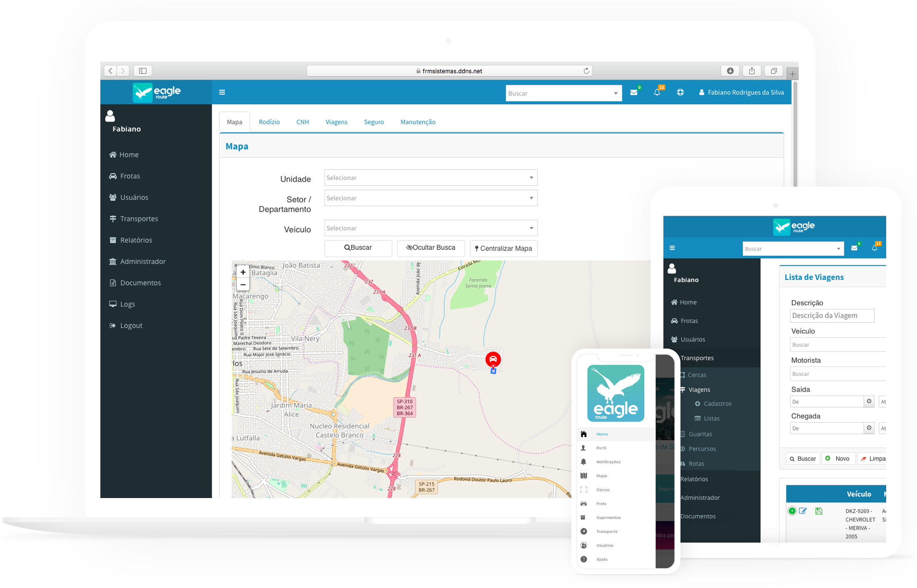917x588 pixels.
Task: Add a new browser tab with plus
Action: (792, 74)
